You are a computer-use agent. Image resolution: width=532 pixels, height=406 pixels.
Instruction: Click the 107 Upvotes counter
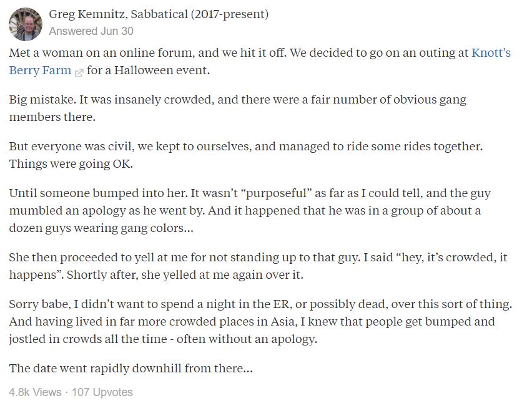pos(102,392)
